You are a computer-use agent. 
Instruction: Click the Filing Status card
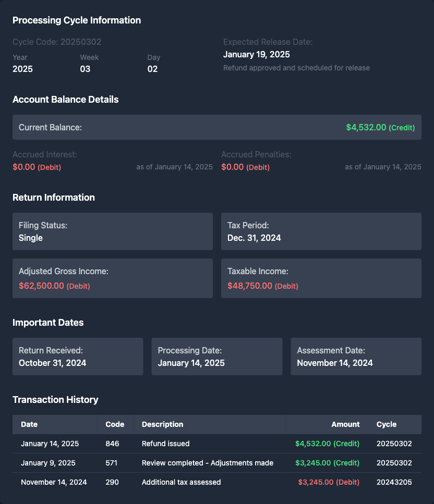[x=113, y=231]
